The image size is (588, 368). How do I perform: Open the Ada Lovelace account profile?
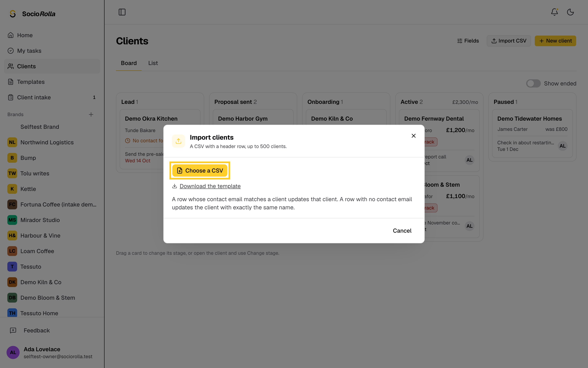(52, 352)
